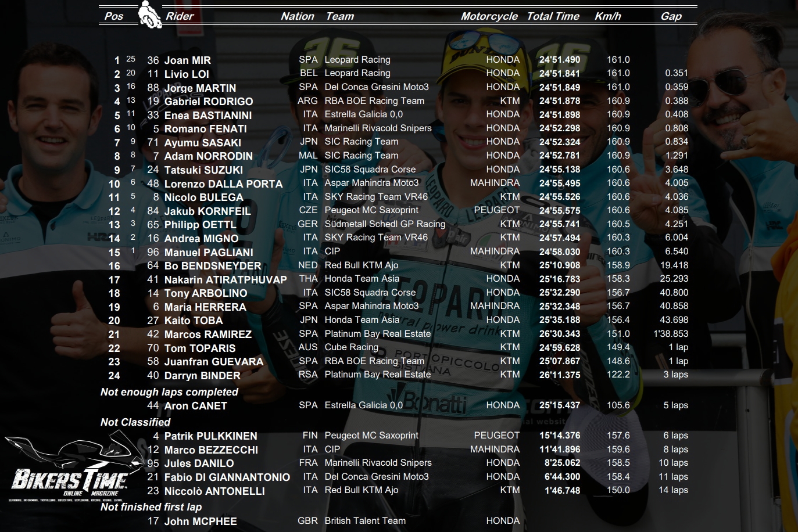The image size is (798, 532).
Task: Select rider name Andrea MIGNO
Action: 201,239
